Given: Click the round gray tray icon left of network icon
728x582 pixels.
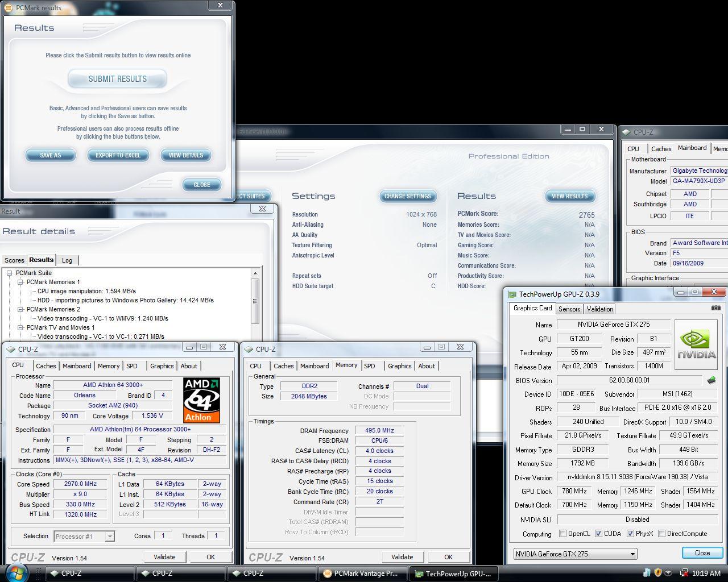Looking at the screenshot, I should (668, 573).
